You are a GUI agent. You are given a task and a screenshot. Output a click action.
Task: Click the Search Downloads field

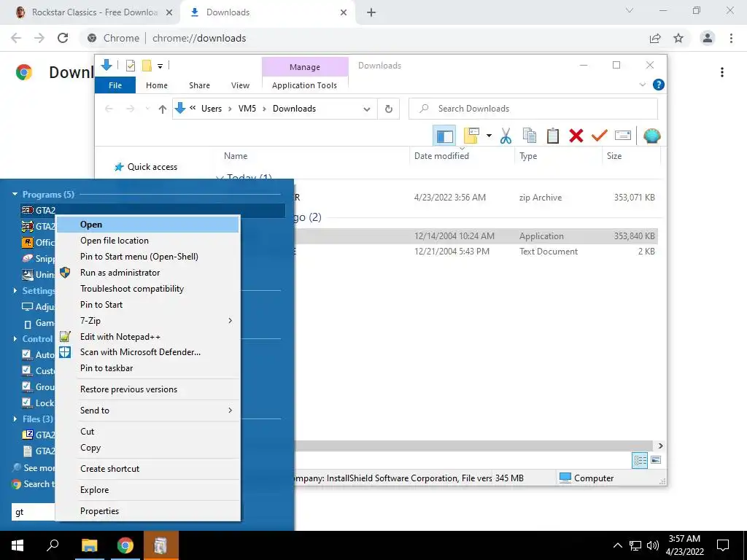(x=533, y=109)
